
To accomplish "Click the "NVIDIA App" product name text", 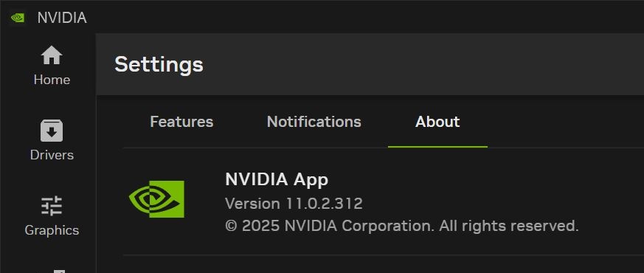I will (x=277, y=179).
